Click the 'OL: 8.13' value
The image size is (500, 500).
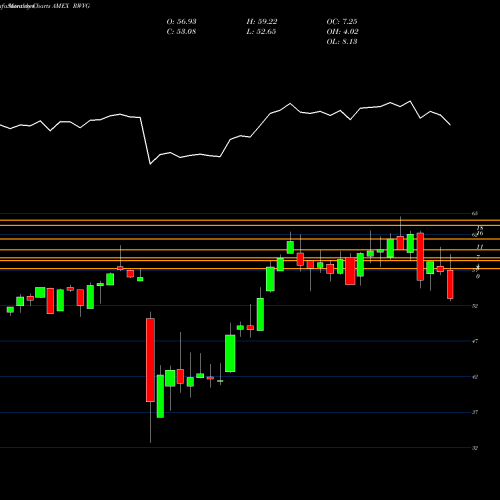click(342, 42)
